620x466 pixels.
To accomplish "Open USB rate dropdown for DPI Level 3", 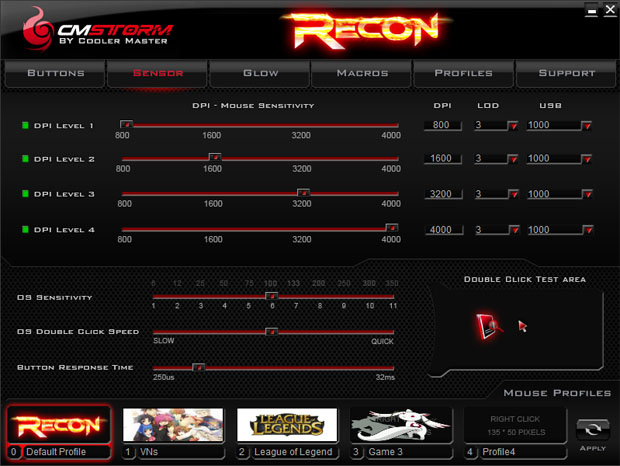I will (x=588, y=194).
